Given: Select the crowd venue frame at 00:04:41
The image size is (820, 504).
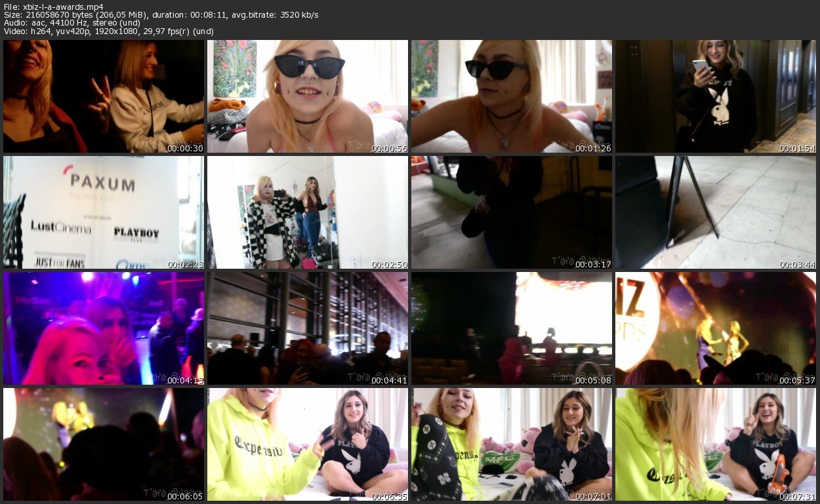Looking at the screenshot, I should tap(308, 328).
